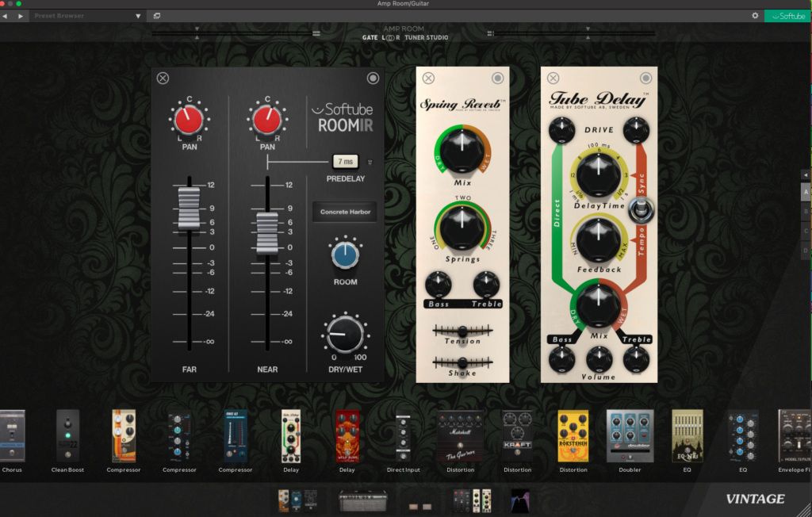
Task: Toggle the Tube Delay power button
Action: tap(645, 78)
